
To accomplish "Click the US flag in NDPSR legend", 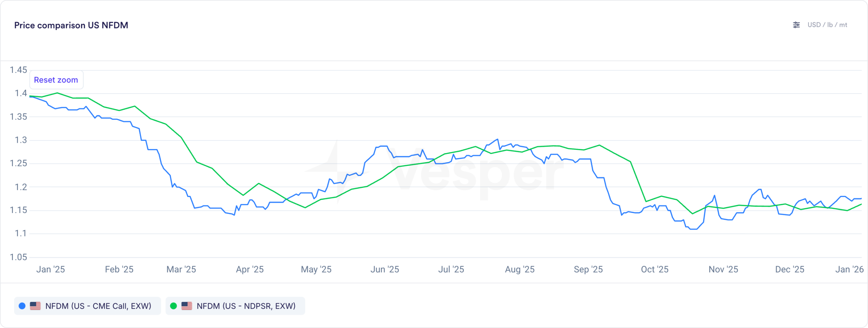I will pyautogui.click(x=187, y=306).
